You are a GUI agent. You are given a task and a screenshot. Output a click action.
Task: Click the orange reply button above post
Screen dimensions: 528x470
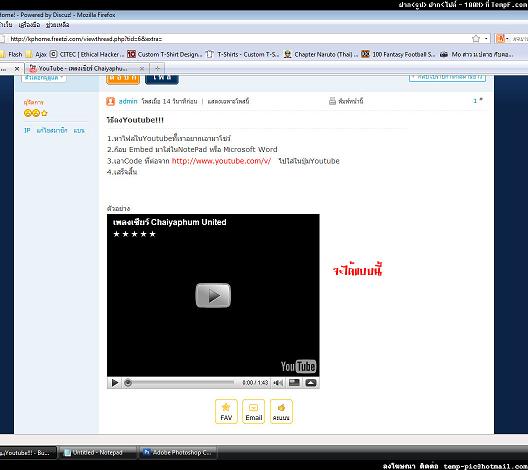click(123, 79)
